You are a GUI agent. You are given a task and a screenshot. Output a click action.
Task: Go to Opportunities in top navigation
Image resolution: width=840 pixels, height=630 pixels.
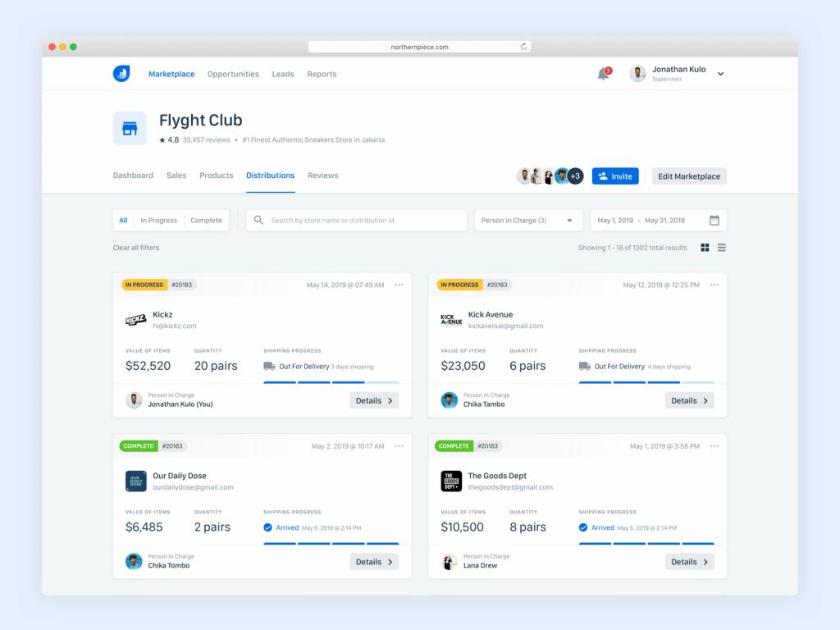[233, 74]
